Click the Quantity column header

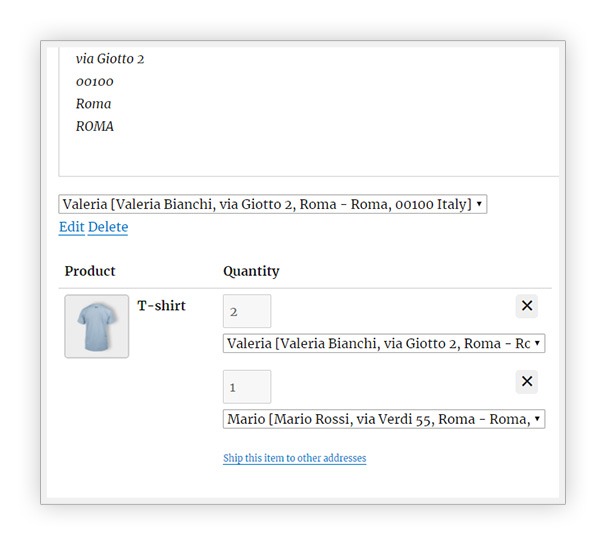[251, 271]
